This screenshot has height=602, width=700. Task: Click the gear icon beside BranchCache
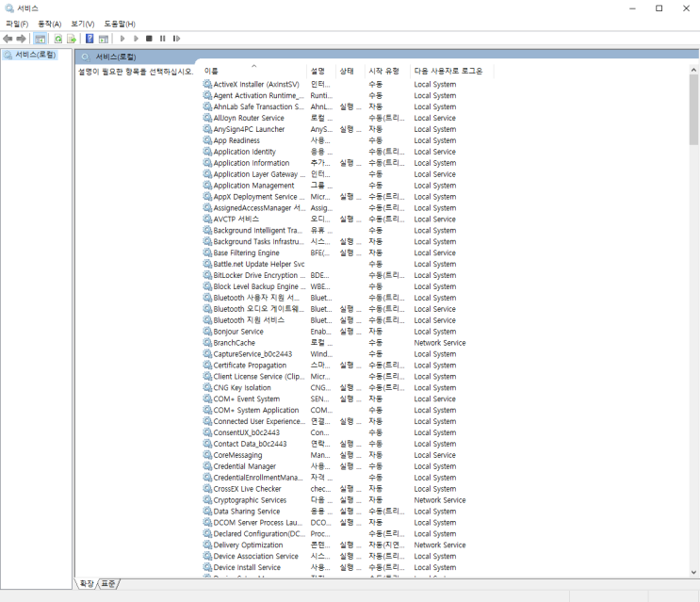207,342
